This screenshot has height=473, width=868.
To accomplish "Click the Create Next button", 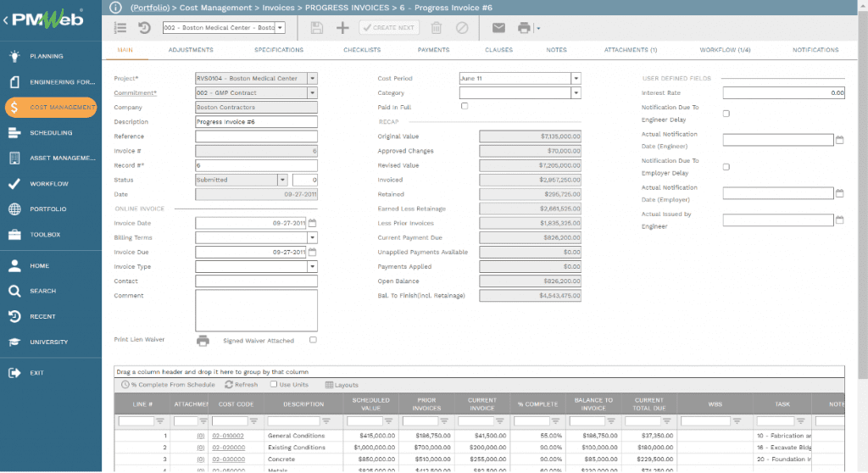I will [x=389, y=28].
